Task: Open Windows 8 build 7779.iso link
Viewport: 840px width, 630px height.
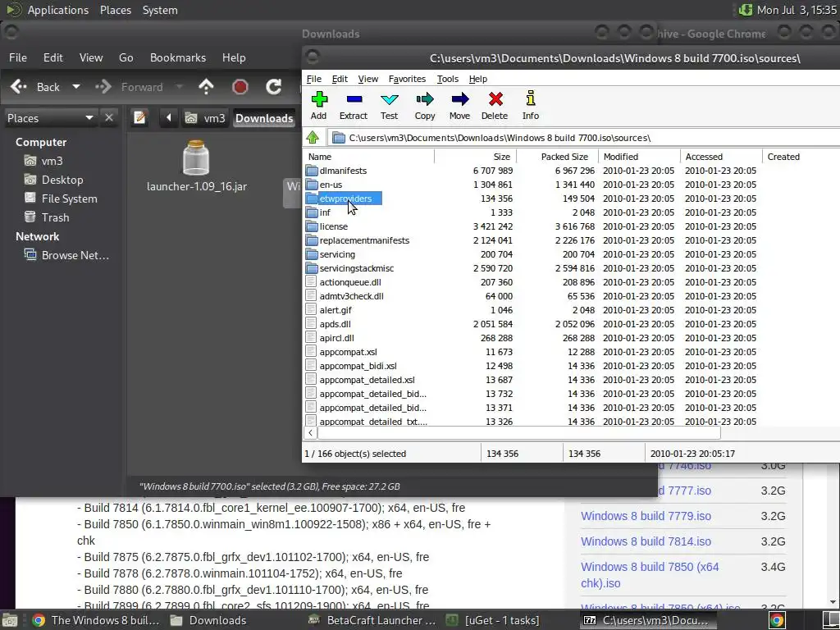Action: pyautogui.click(x=646, y=517)
